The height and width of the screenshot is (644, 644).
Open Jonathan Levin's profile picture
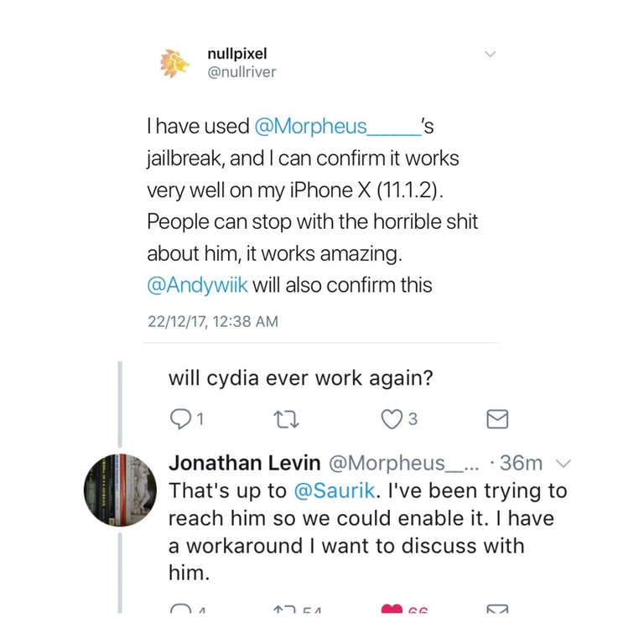tap(120, 490)
